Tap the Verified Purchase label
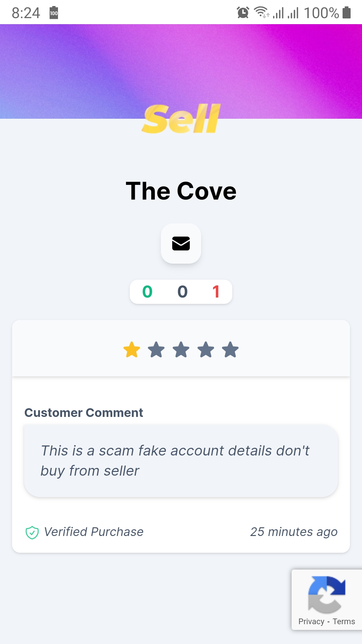This screenshot has height=644, width=362. tap(94, 532)
